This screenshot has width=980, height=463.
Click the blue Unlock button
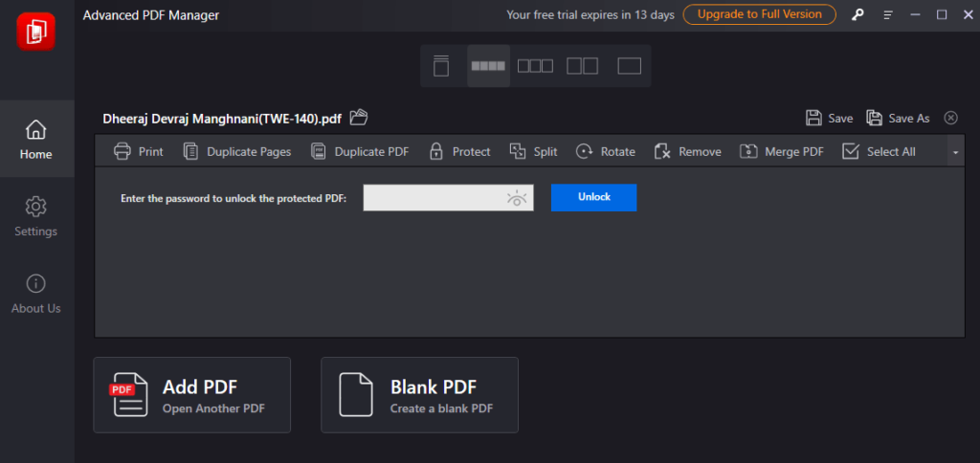click(x=593, y=197)
